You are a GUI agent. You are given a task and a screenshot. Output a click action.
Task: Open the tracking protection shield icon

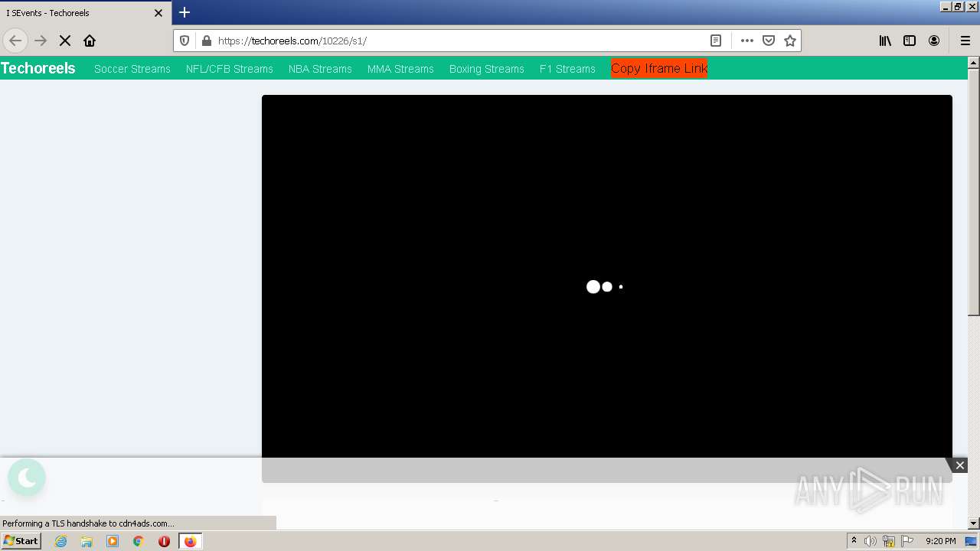tap(185, 41)
